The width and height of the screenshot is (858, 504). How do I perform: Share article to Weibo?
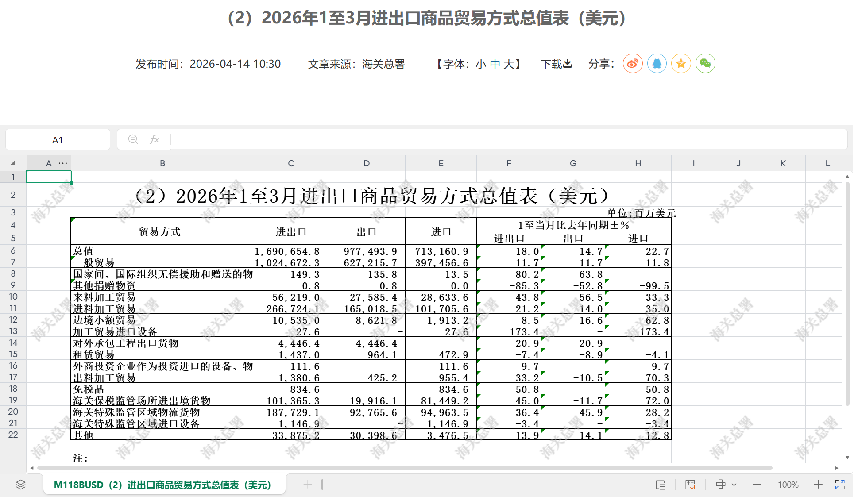(x=633, y=64)
